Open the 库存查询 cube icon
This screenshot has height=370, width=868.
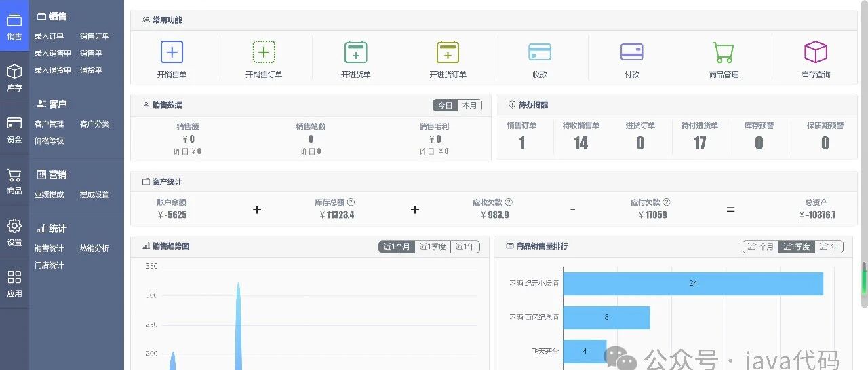point(816,52)
